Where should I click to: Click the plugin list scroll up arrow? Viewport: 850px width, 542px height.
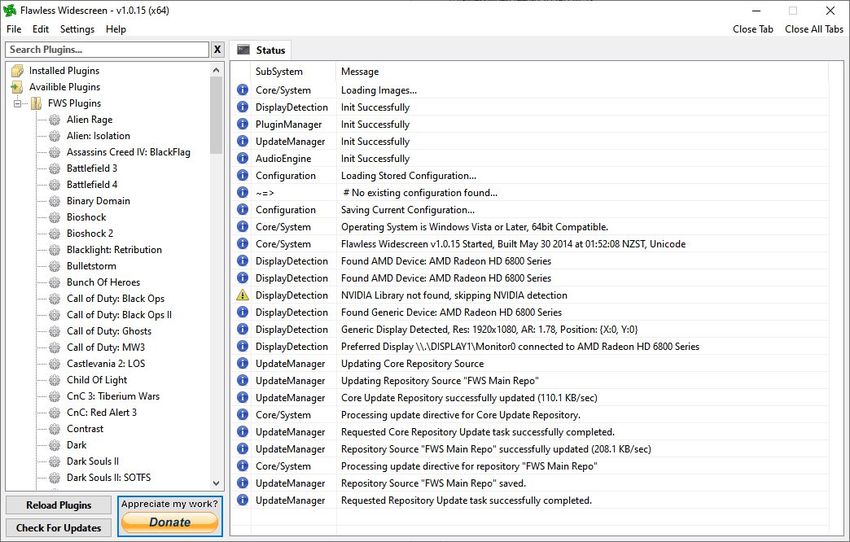[x=216, y=70]
